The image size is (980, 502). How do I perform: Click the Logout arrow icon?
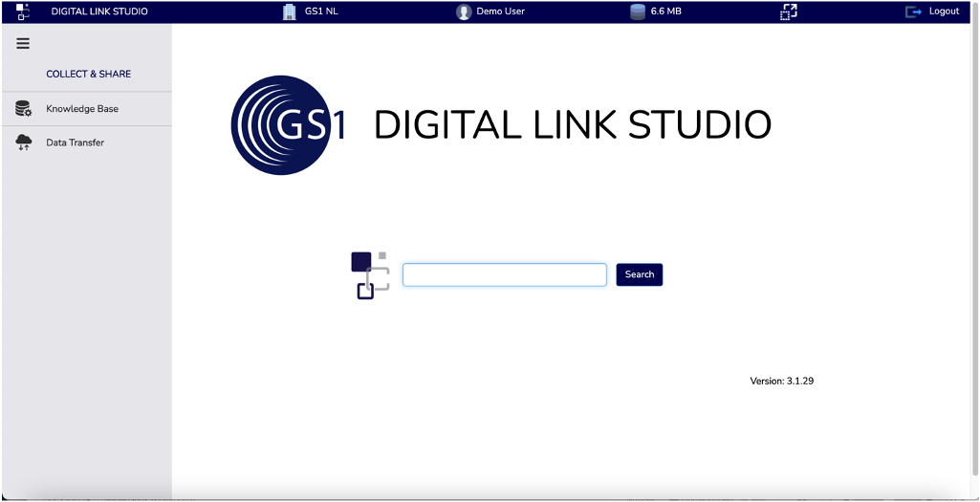(913, 11)
